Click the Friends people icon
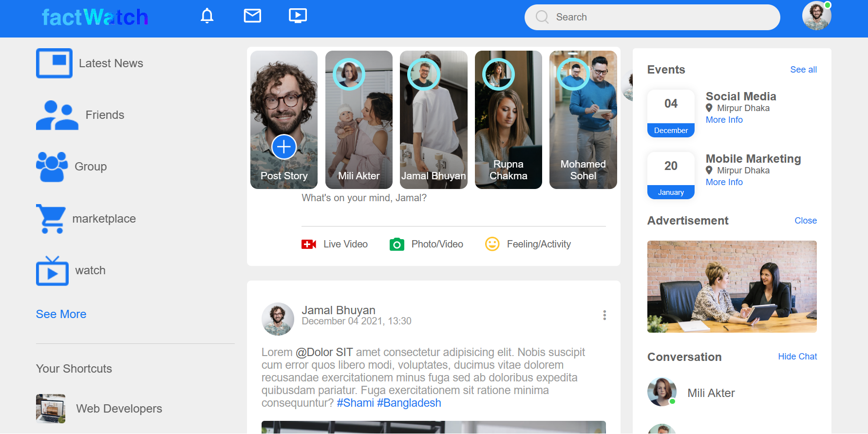868x434 pixels. coord(57,115)
